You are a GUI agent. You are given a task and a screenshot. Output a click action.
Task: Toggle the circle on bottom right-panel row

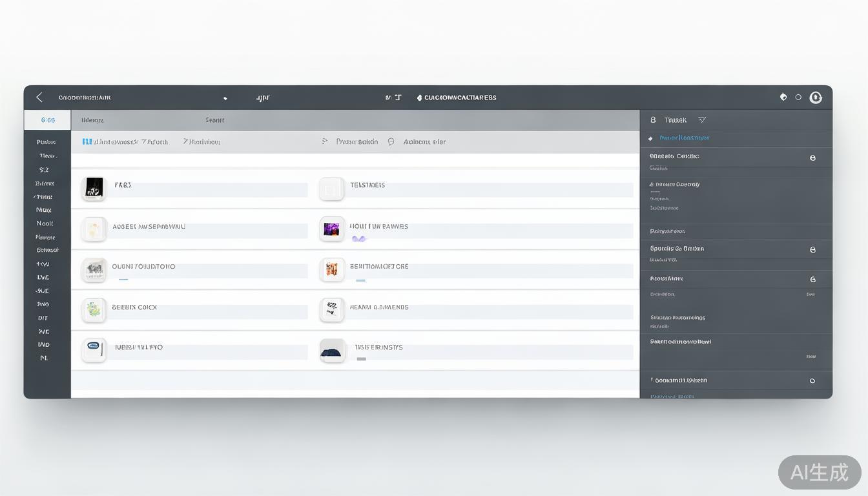click(x=812, y=381)
